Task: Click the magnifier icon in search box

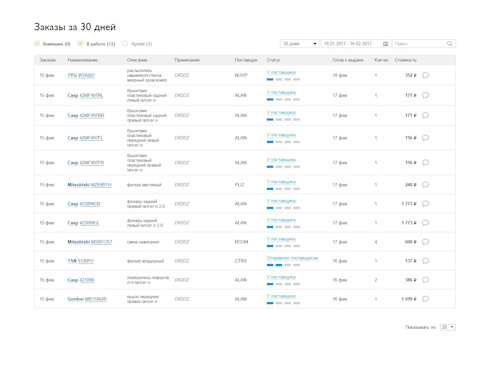Action: [449, 44]
